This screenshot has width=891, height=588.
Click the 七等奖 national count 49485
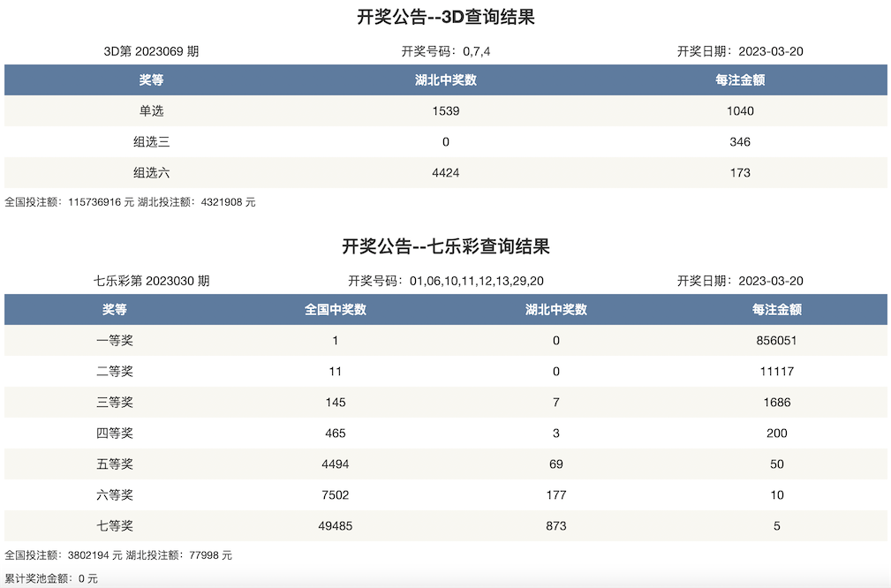[x=336, y=526]
